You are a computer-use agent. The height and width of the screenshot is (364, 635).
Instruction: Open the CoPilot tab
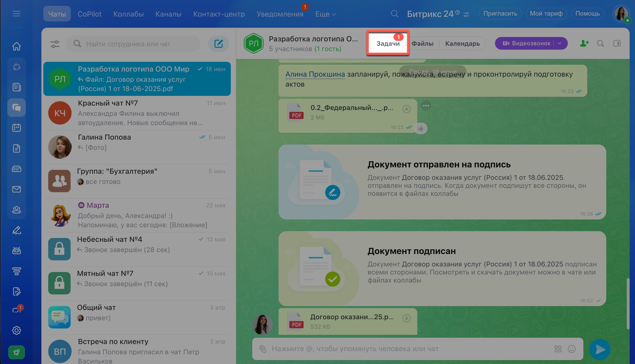tap(89, 14)
